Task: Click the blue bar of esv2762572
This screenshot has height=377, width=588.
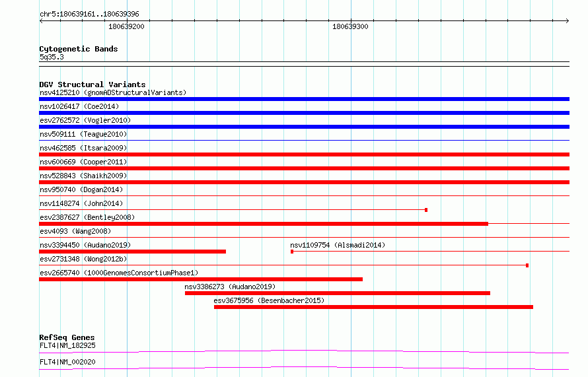Action: pos(304,127)
